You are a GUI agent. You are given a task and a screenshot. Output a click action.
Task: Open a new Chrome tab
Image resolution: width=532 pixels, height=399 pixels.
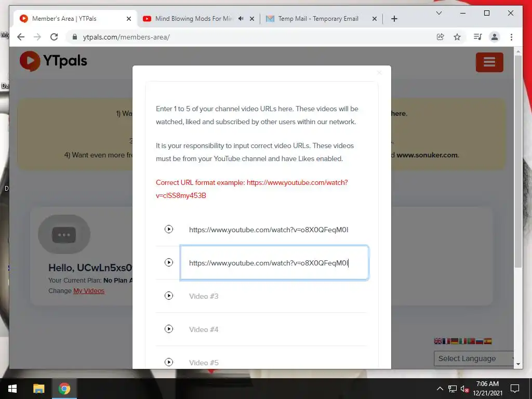(394, 19)
